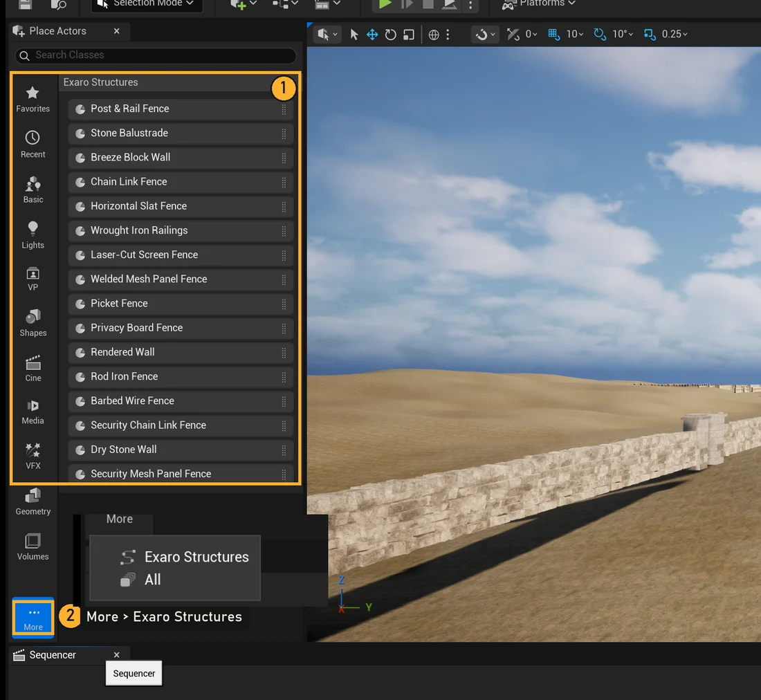Select Breeze Block Wall actor

[x=181, y=158]
